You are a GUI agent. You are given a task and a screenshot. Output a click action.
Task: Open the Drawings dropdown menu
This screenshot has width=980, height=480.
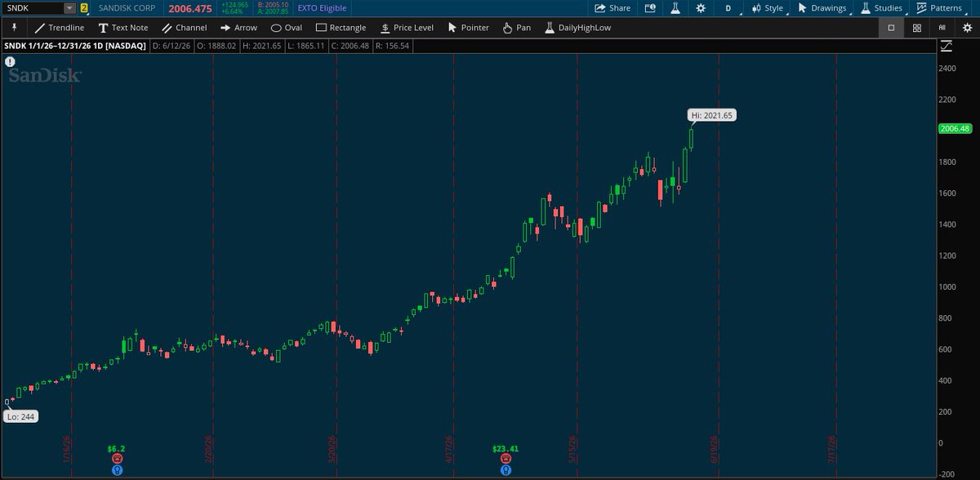(x=822, y=8)
